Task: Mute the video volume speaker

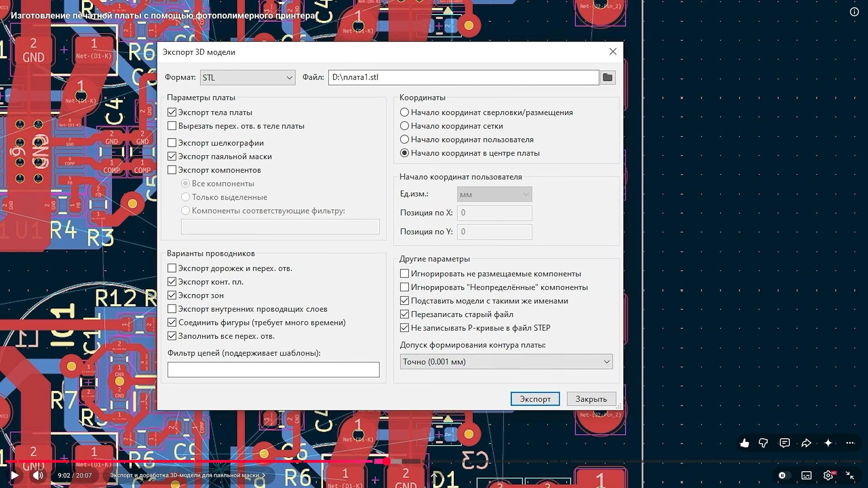Action: 38,475
